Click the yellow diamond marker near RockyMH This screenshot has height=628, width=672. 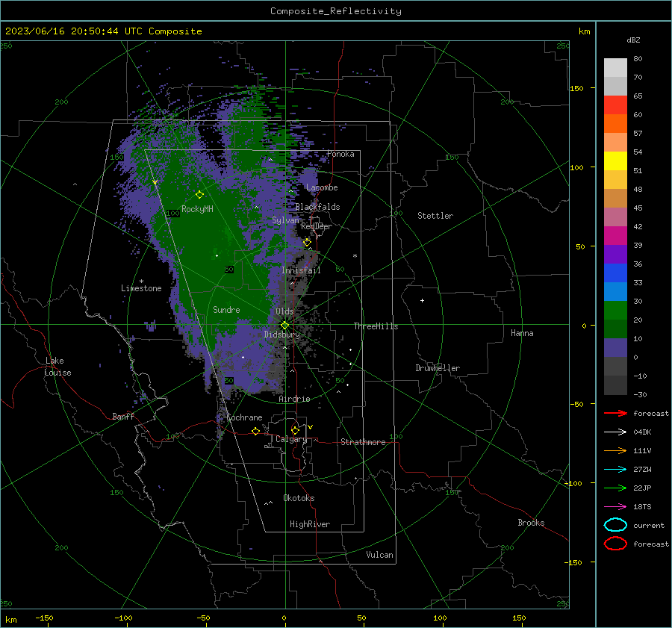point(199,195)
